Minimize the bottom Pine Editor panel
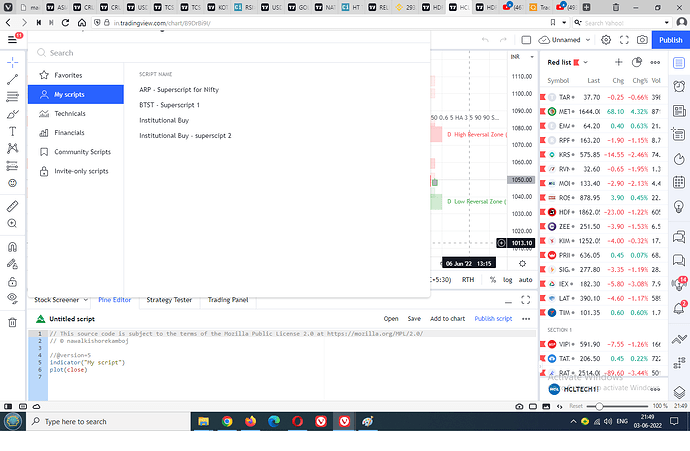The image size is (690, 451). tap(508, 301)
